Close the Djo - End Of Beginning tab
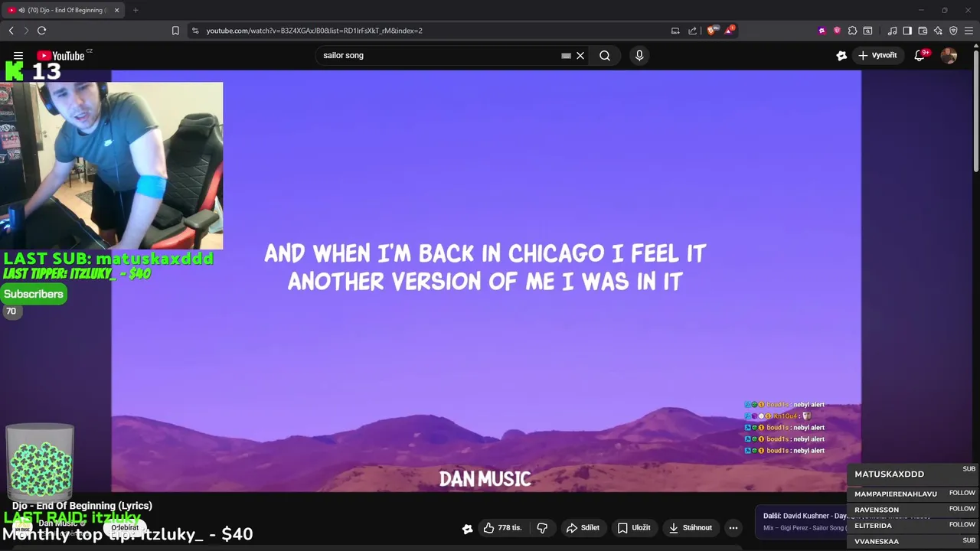Screen dimensions: 980x551 tap(116, 10)
